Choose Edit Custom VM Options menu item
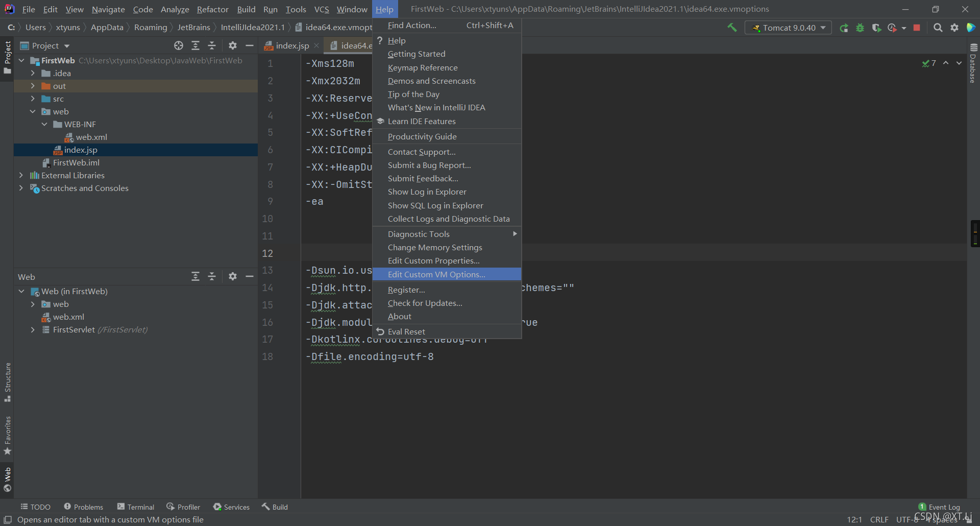The width and height of the screenshot is (980, 526). pyautogui.click(x=447, y=274)
